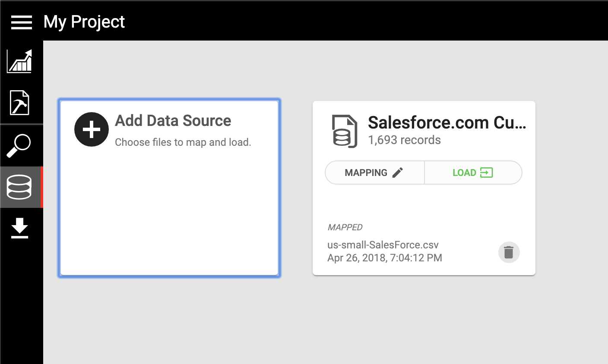Select the hammer document sidebar icon
This screenshot has width=608, height=364.
click(x=19, y=103)
